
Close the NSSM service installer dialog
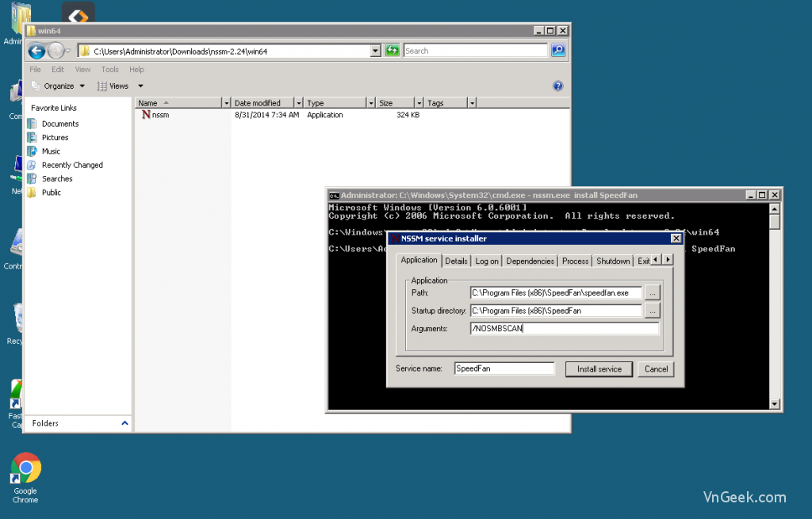[676, 238]
